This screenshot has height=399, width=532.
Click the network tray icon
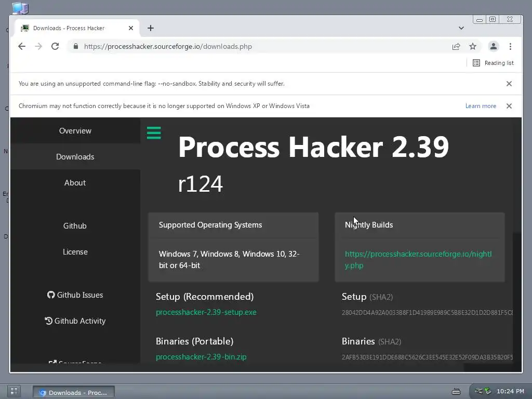coord(478,391)
